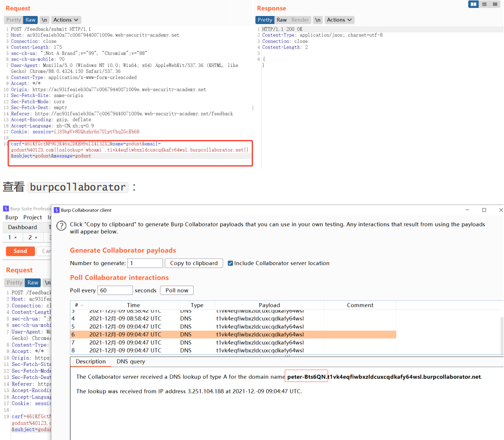504x440 pixels.
Task: Select side-by-side layout icon in Response panel
Action: 473,4
